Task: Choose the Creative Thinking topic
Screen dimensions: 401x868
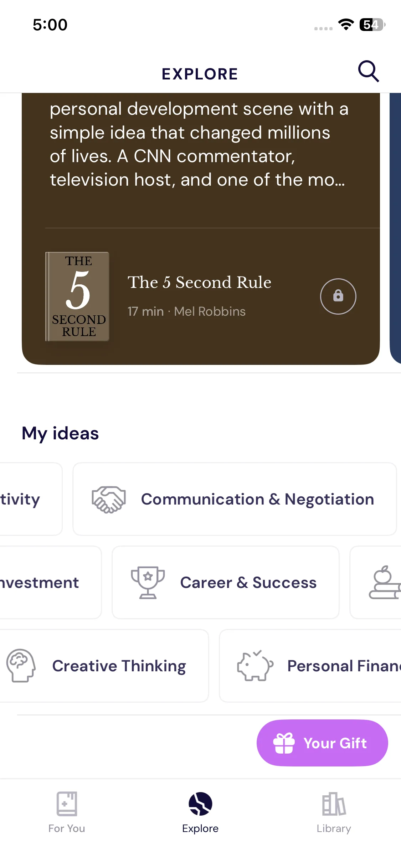Action: [119, 666]
